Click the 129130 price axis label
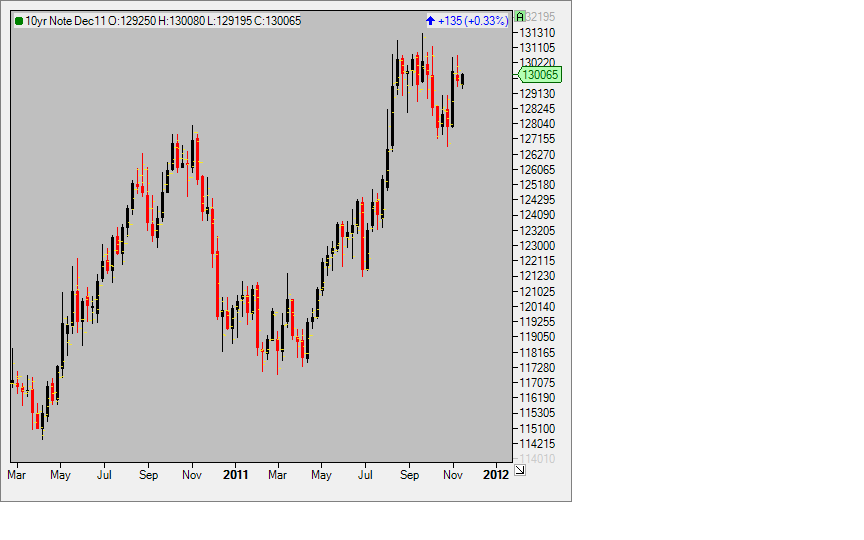This screenshot has height=540, width=864. point(537,94)
